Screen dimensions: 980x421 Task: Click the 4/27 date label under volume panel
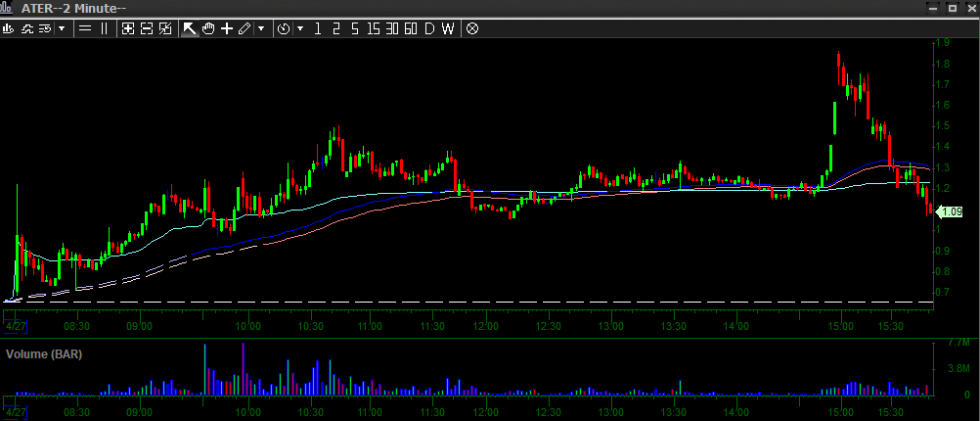[x=15, y=413]
